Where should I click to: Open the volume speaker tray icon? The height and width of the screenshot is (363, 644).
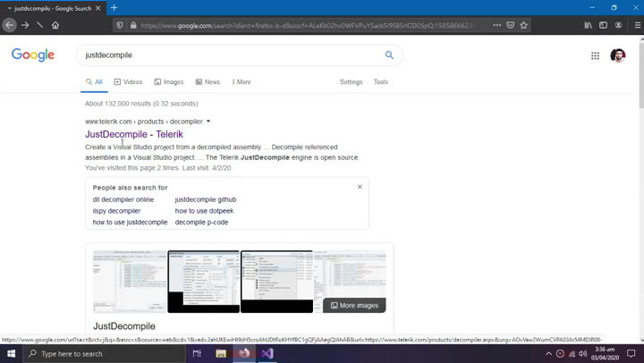click(x=582, y=353)
